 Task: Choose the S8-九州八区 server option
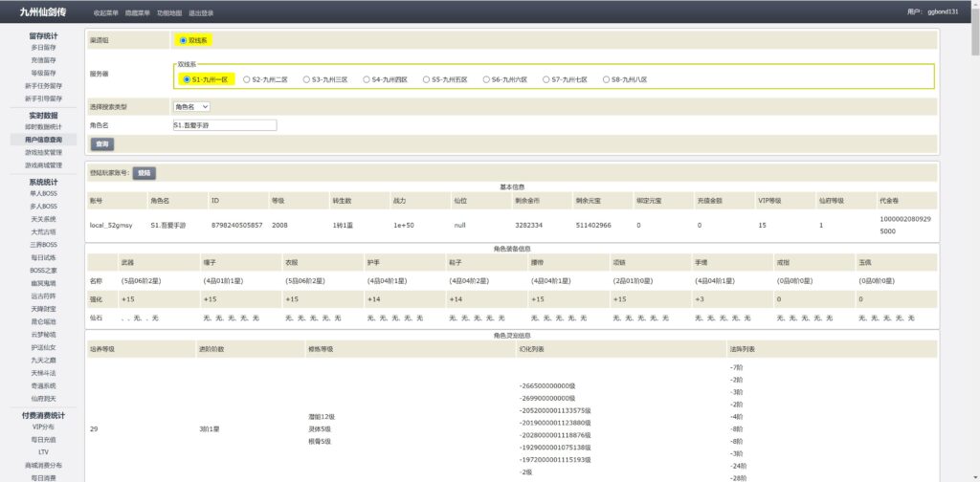pyautogui.click(x=606, y=79)
